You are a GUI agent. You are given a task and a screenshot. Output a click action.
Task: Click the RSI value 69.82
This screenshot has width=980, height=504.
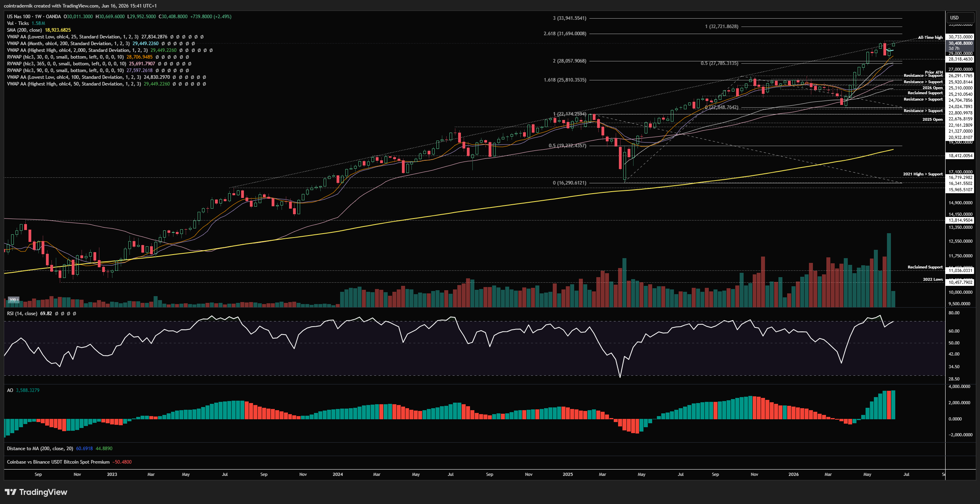point(46,314)
